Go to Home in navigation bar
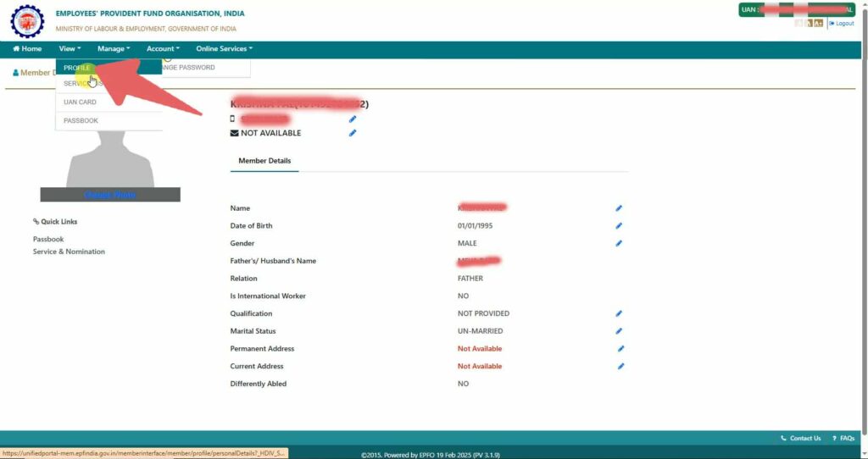This screenshot has width=868, height=459. [x=27, y=48]
